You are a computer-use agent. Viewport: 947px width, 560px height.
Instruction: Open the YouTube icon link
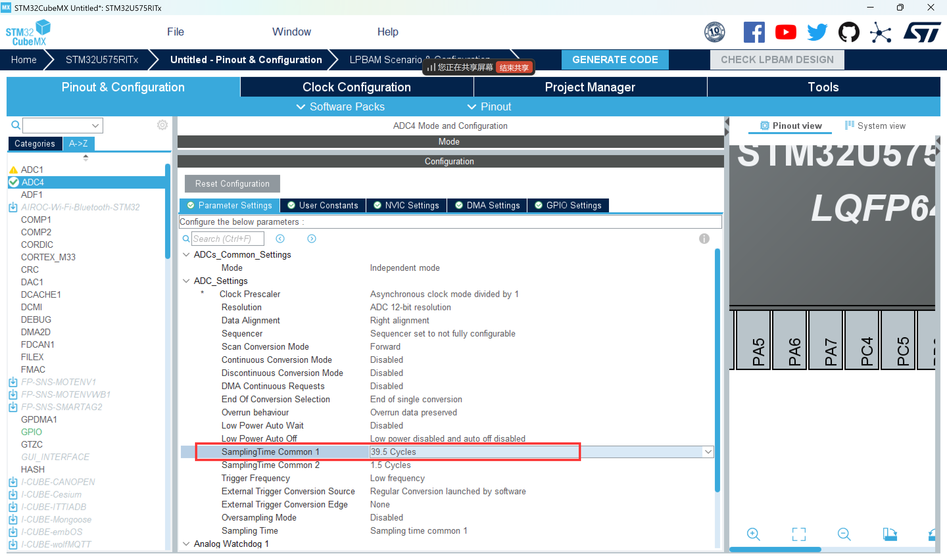(x=786, y=32)
